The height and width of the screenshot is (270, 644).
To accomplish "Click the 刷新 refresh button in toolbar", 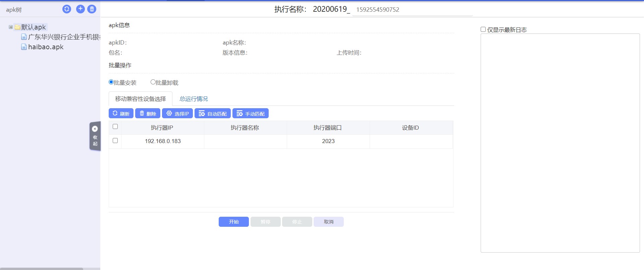I will [121, 114].
